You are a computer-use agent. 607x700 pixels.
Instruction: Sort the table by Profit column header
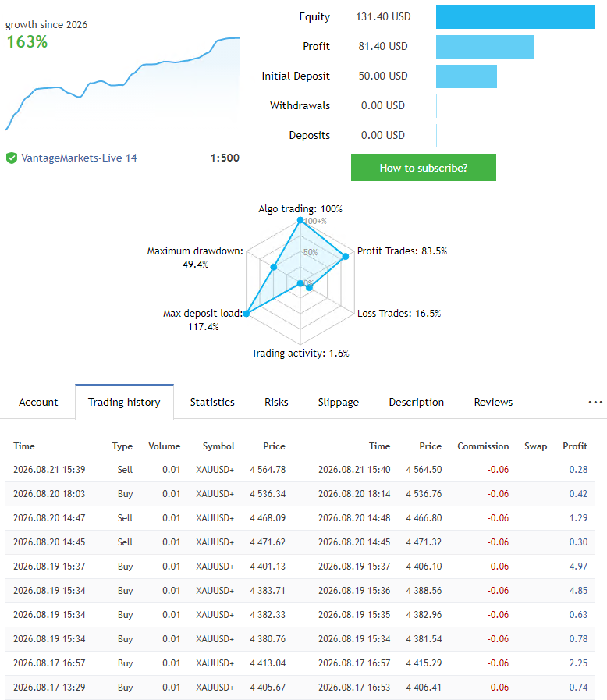pos(575,446)
